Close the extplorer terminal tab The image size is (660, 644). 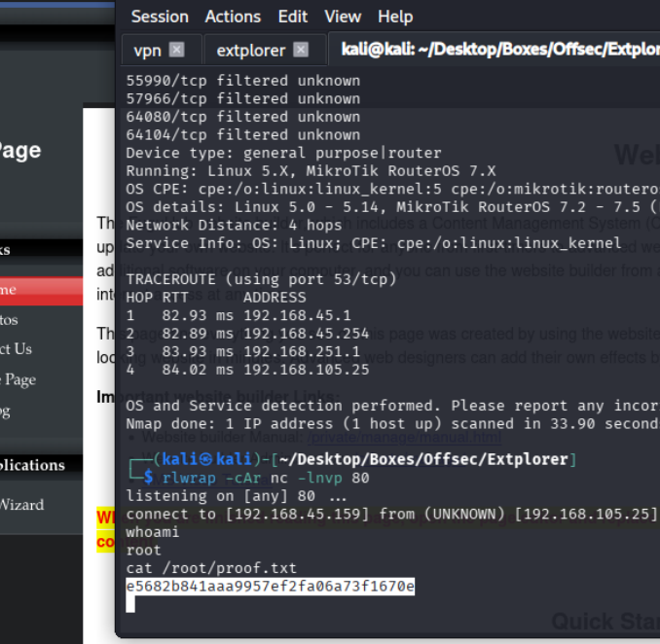point(301,50)
